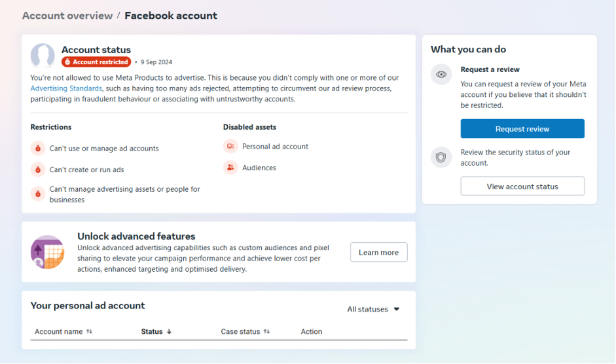Go back to Account overview breadcrumb

point(67,15)
